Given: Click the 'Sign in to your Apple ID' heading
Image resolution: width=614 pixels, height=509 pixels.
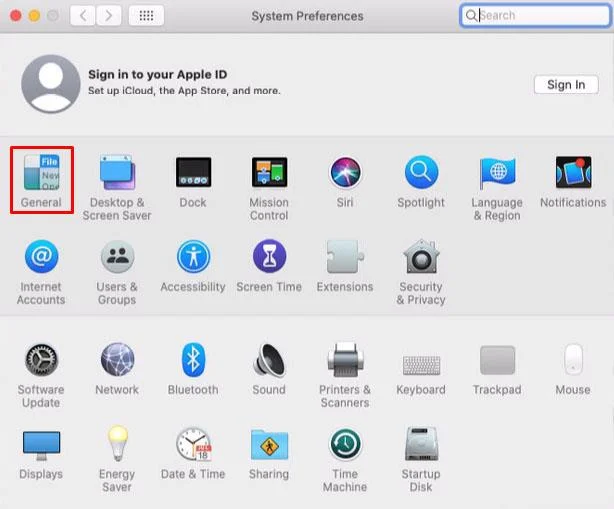Looking at the screenshot, I should click(157, 74).
